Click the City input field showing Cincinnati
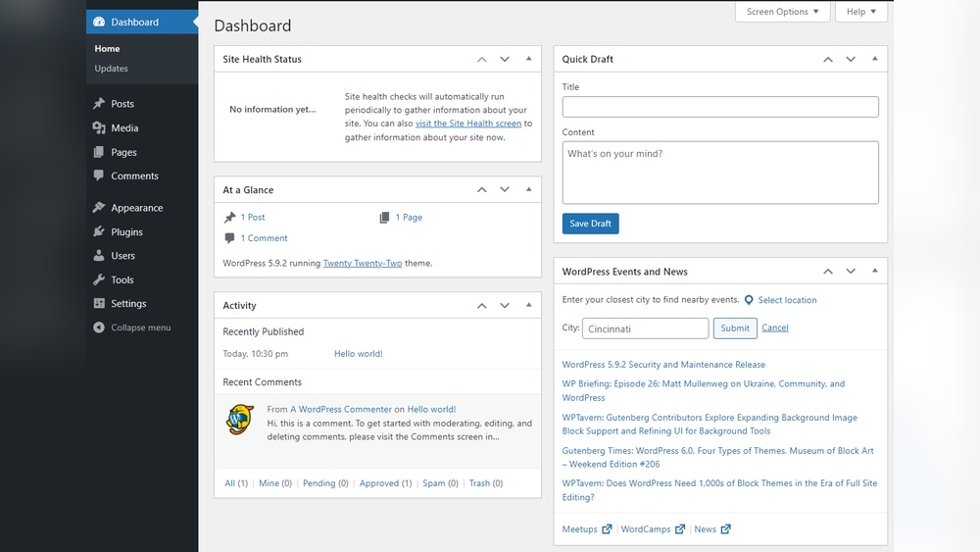This screenshot has width=980, height=552. (x=645, y=328)
